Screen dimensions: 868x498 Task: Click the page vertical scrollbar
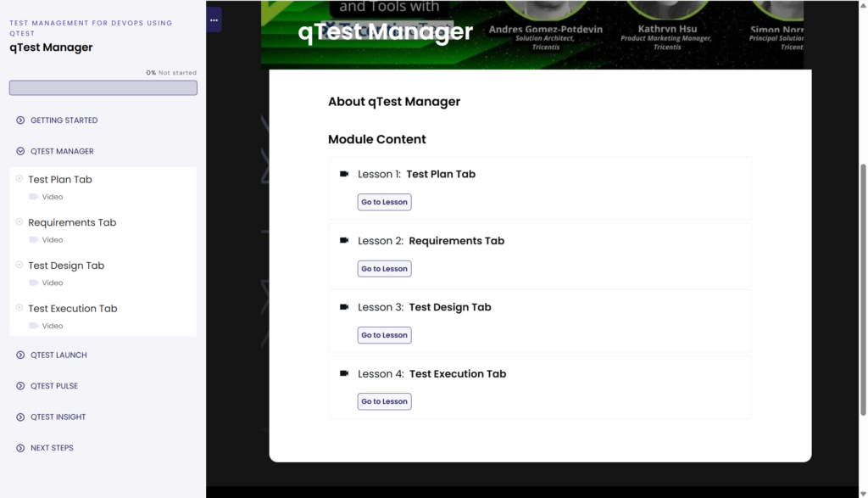(863, 246)
